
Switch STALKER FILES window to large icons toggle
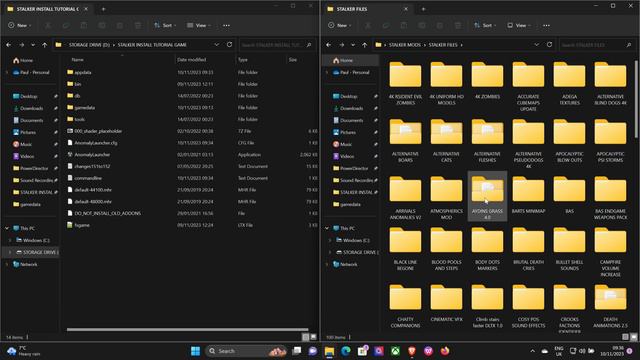coord(633,337)
